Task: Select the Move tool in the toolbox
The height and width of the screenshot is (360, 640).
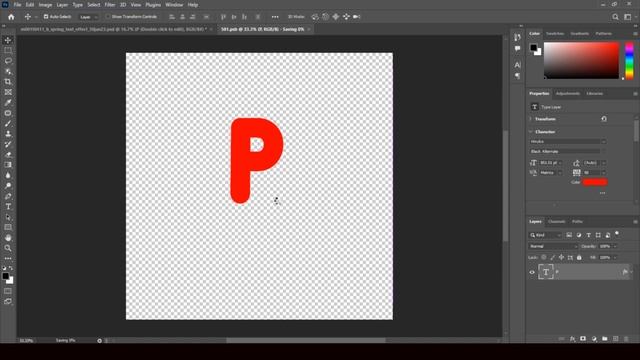Action: coord(8,40)
